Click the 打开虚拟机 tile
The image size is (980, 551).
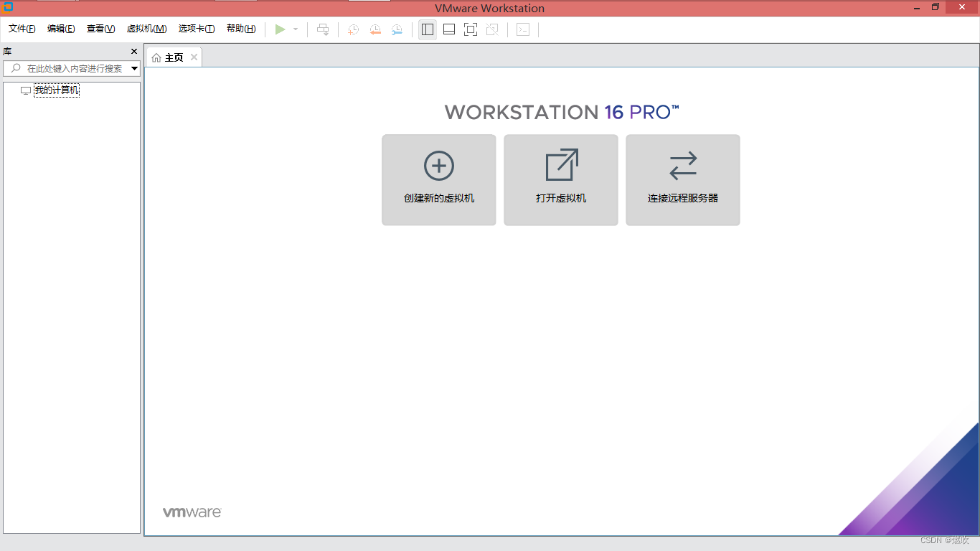(x=561, y=180)
